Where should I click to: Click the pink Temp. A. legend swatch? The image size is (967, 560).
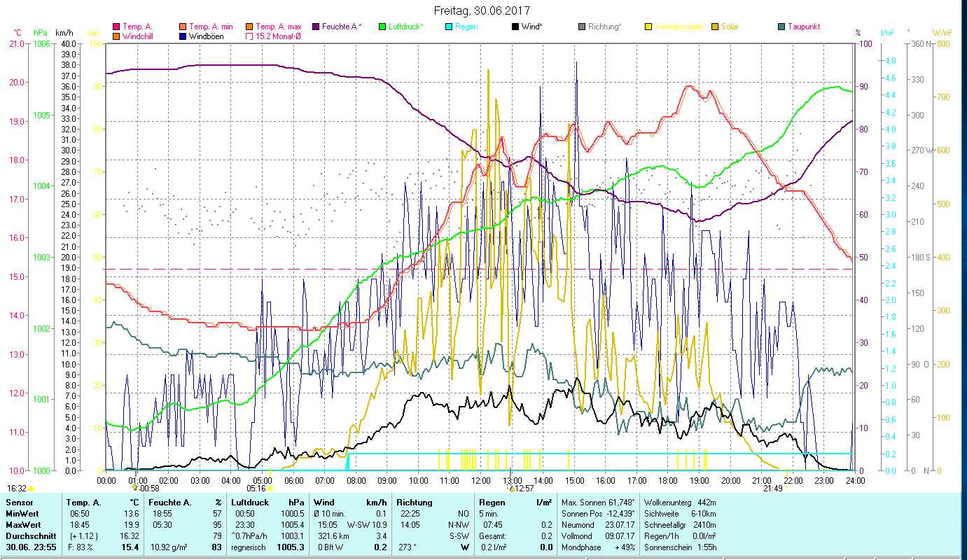116,27
